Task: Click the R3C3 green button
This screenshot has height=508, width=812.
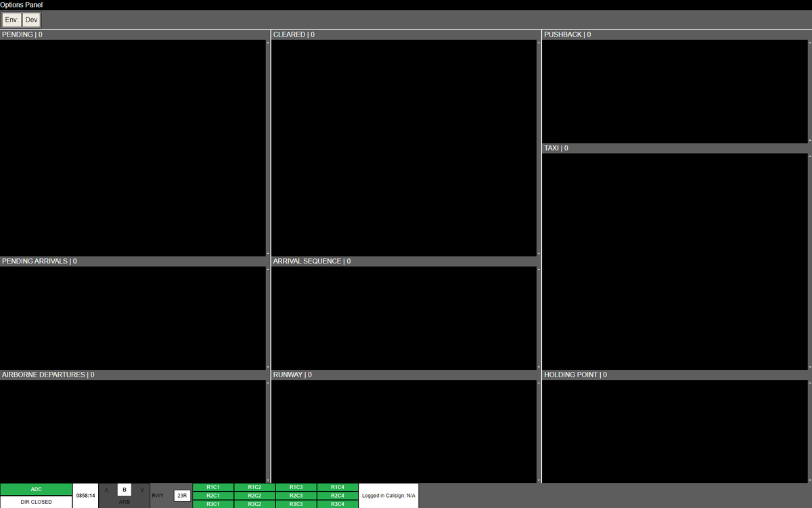Action: click(x=296, y=504)
